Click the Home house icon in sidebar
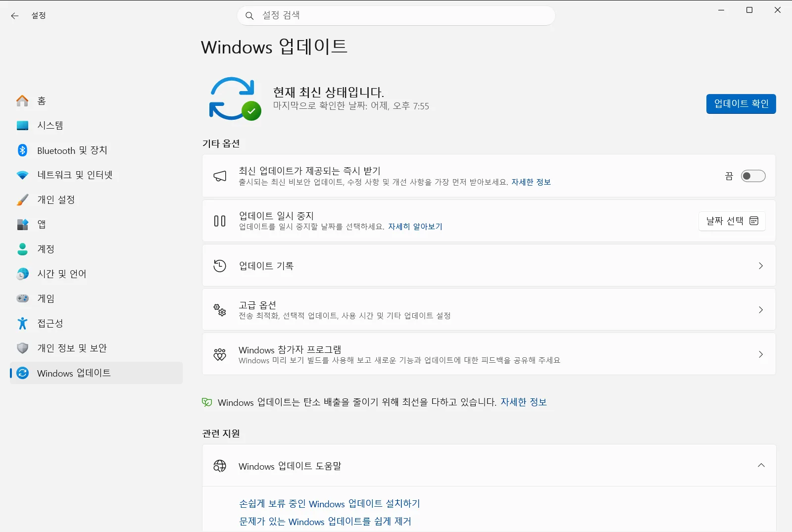 coord(22,101)
